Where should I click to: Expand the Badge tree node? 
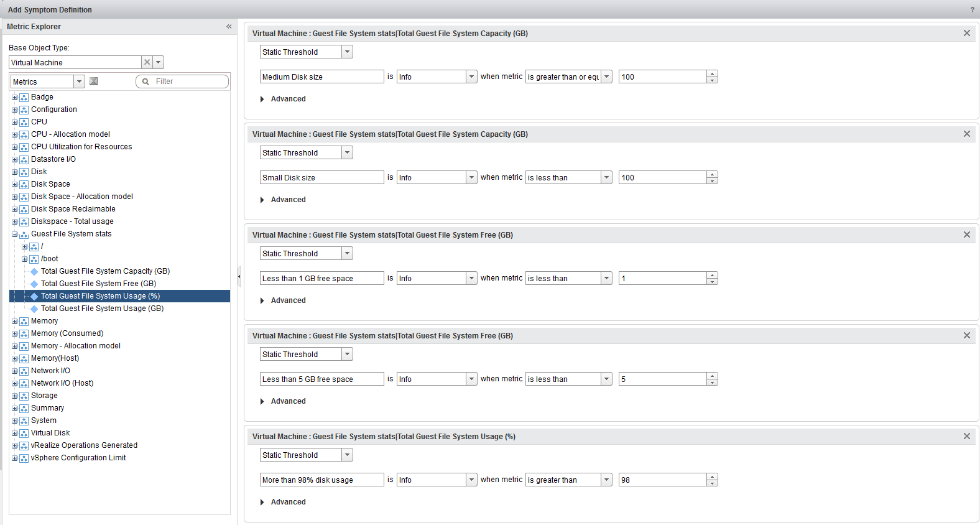(x=15, y=98)
